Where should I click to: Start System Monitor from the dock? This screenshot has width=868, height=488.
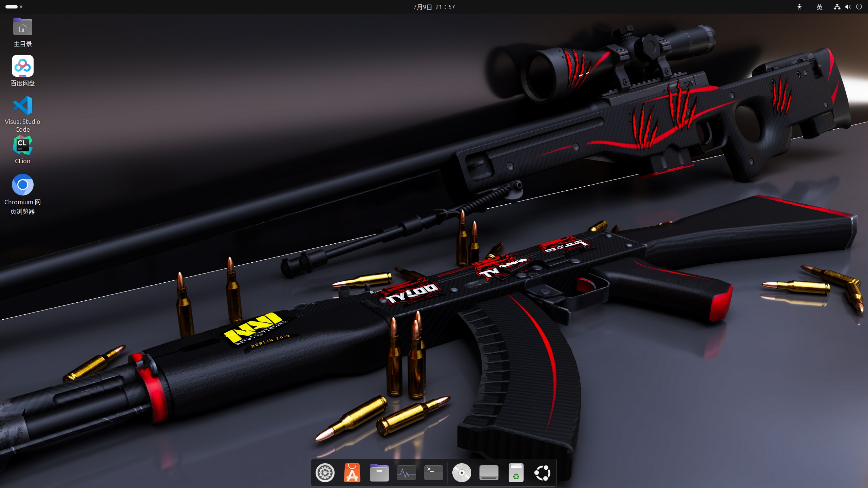(x=407, y=473)
